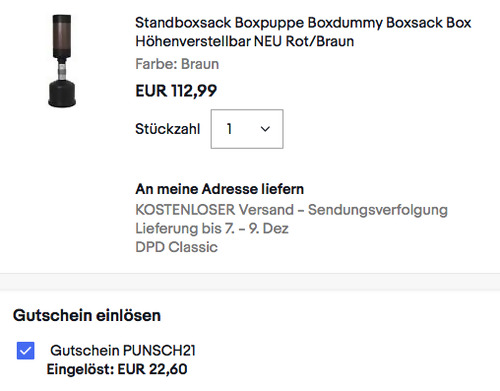The height and width of the screenshot is (391, 500).
Task: Click the Gutschein PUNSCH21 label
Action: [x=123, y=350]
